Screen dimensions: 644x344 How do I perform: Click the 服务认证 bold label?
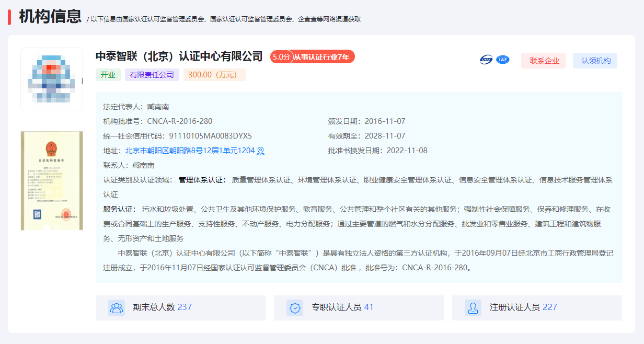(120, 209)
